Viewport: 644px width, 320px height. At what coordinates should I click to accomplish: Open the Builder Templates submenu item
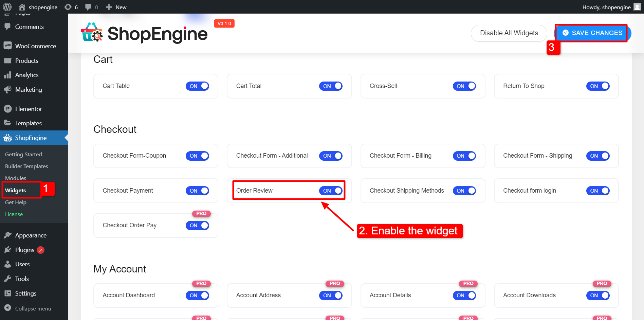pyautogui.click(x=26, y=166)
